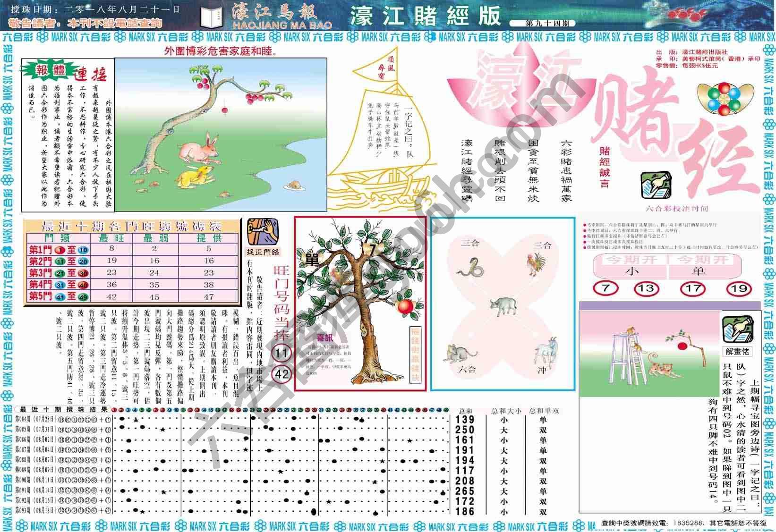Select the 第1門 row label
Screen dimensions: 776x532
(x=59, y=250)
